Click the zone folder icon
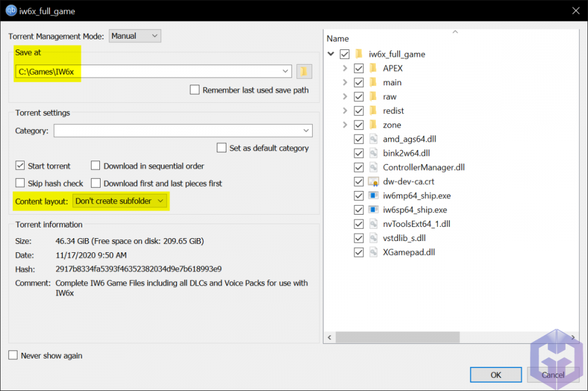 pyautogui.click(x=373, y=125)
